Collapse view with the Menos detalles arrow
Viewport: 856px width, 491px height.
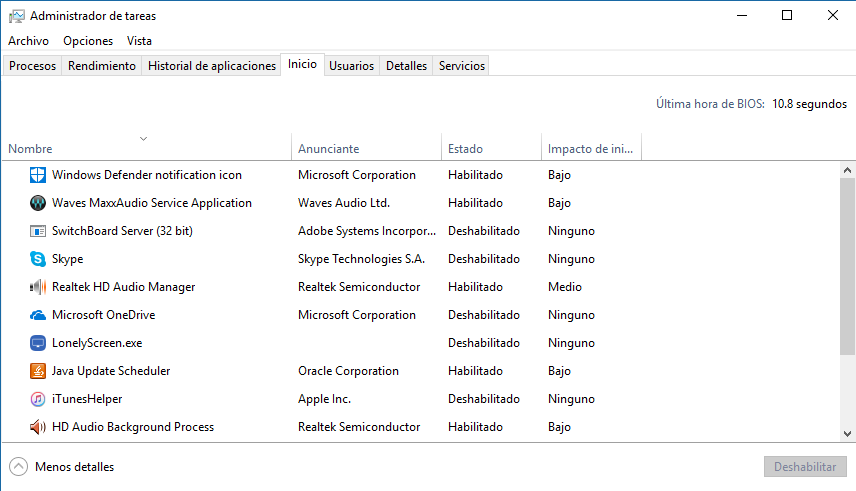(x=18, y=467)
